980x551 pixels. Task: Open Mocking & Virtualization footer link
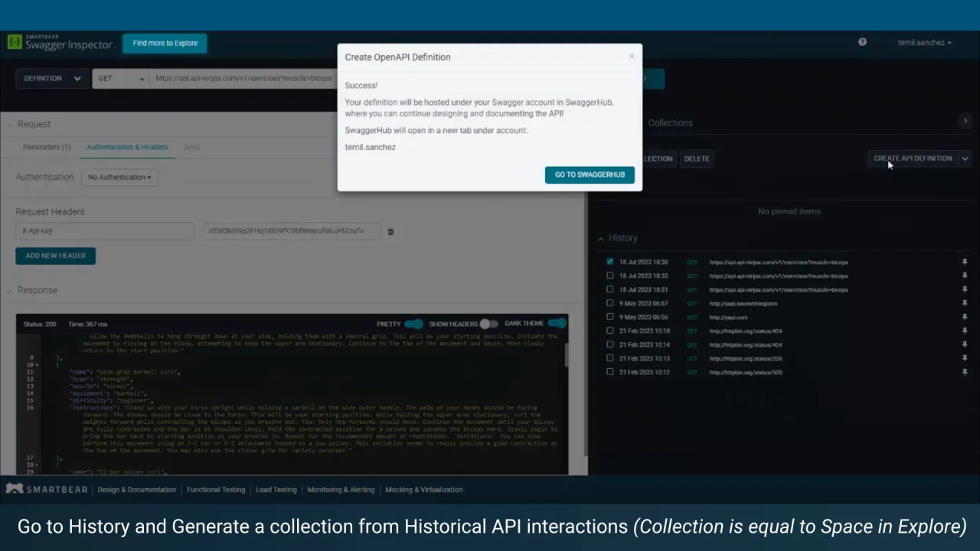point(424,490)
